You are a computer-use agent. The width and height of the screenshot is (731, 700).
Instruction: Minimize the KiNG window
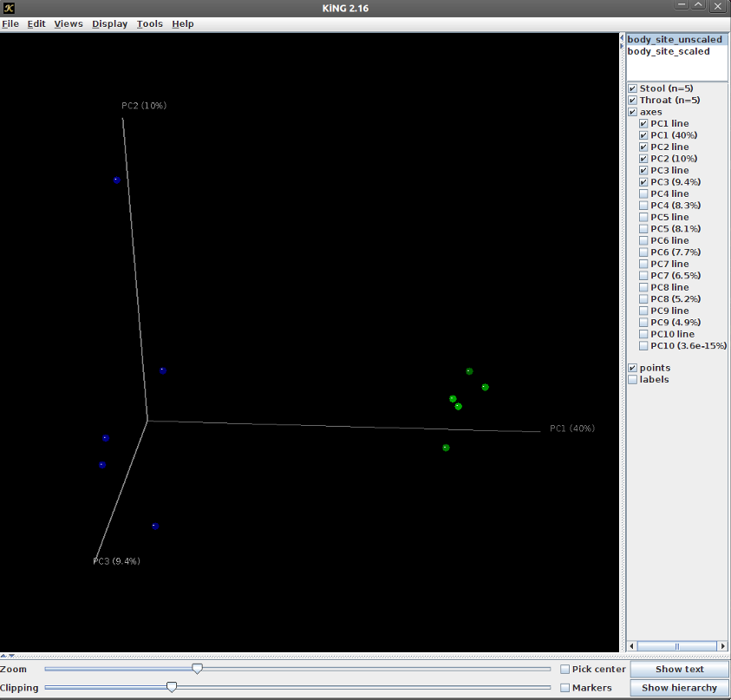(x=682, y=5)
